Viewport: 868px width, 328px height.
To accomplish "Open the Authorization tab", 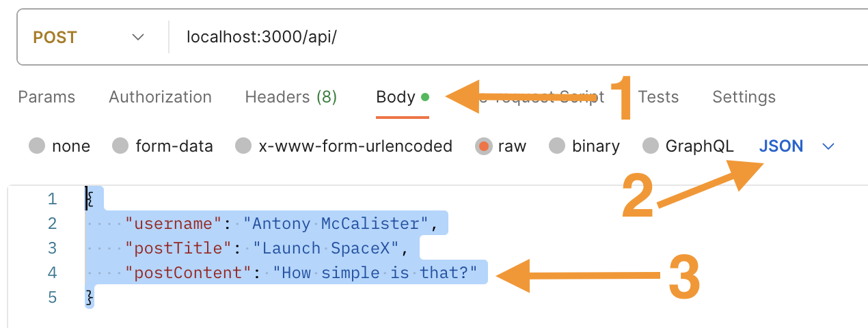I will (x=160, y=97).
